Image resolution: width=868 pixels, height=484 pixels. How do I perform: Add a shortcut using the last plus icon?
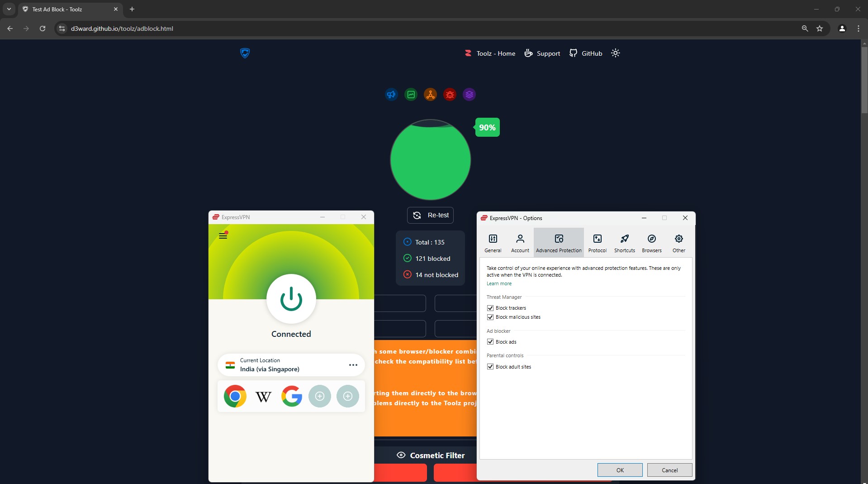(348, 396)
